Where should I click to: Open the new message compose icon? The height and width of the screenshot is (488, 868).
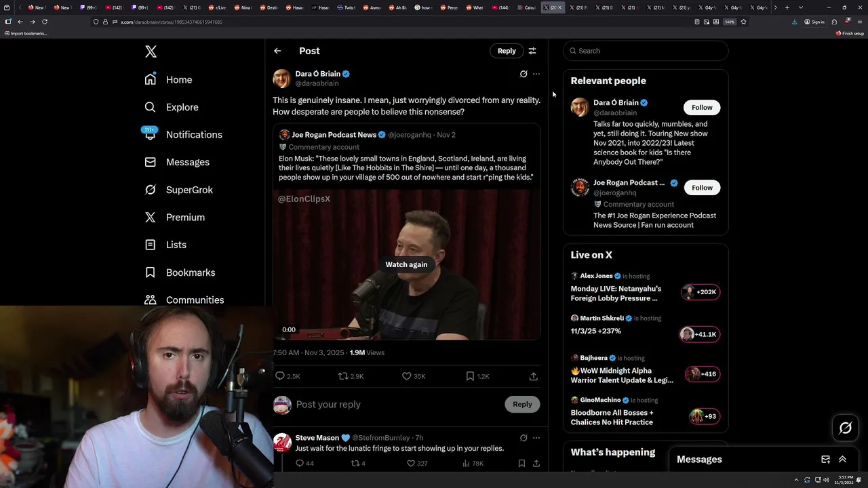pyautogui.click(x=825, y=460)
